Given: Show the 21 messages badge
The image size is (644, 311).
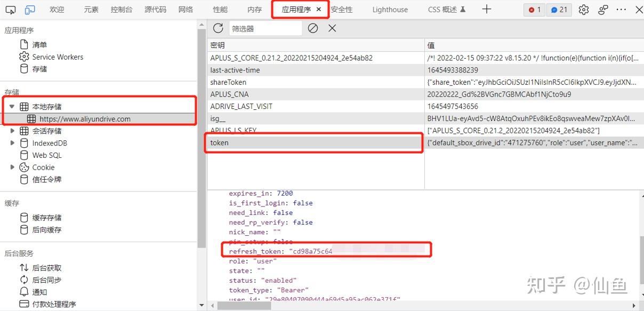Looking at the screenshot, I should 559,10.
